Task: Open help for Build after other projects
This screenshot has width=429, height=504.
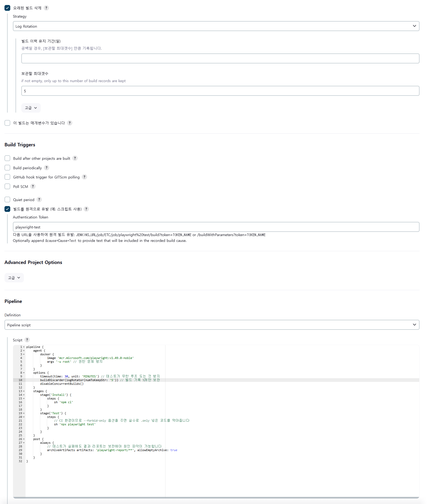Action: (x=75, y=158)
